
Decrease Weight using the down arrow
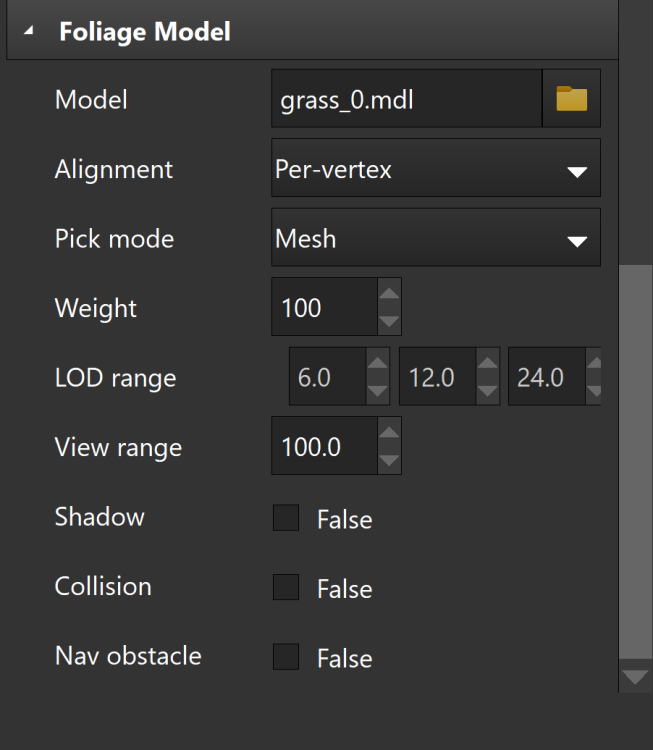[389, 322]
